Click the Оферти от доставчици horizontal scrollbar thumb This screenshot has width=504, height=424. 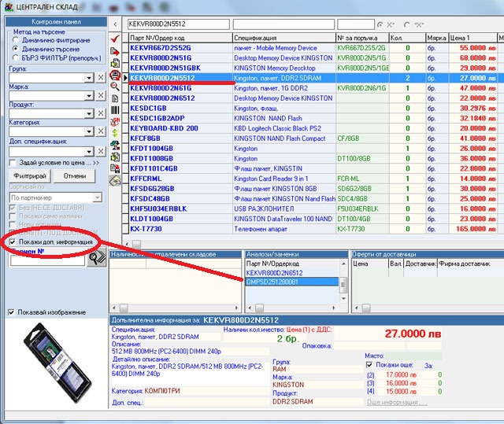pos(366,308)
